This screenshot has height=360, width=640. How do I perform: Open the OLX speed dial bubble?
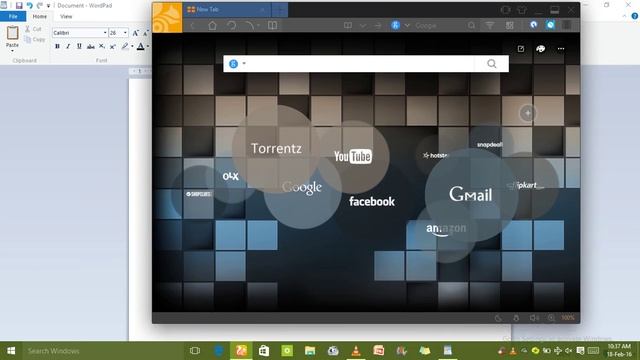[x=231, y=176]
